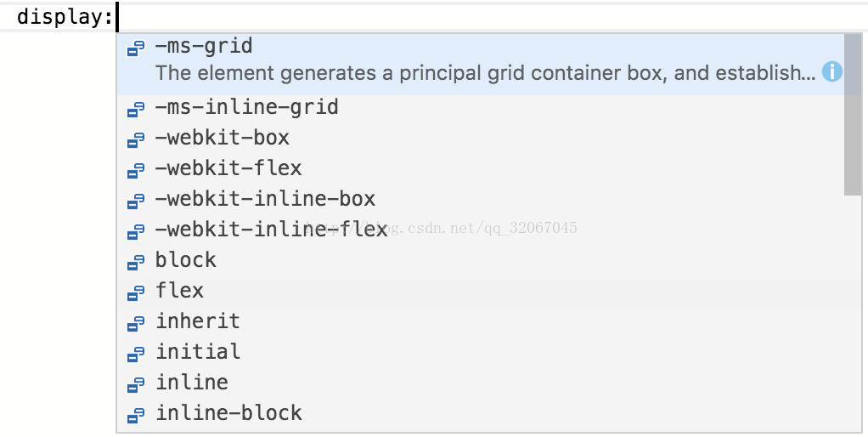Select the initial value
Viewport: 868px width, 437px height.
(480, 352)
